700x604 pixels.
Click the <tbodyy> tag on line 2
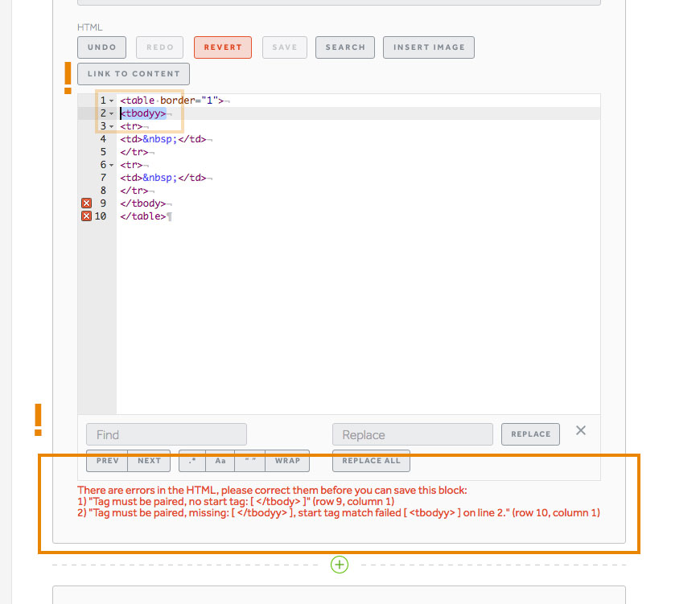pyautogui.click(x=143, y=113)
